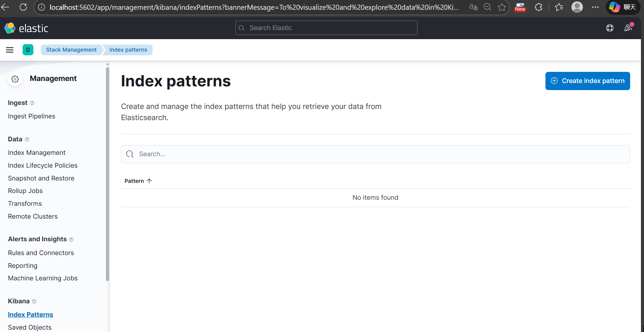Open Saved Objects page
The width and height of the screenshot is (644, 332).
[30, 328]
